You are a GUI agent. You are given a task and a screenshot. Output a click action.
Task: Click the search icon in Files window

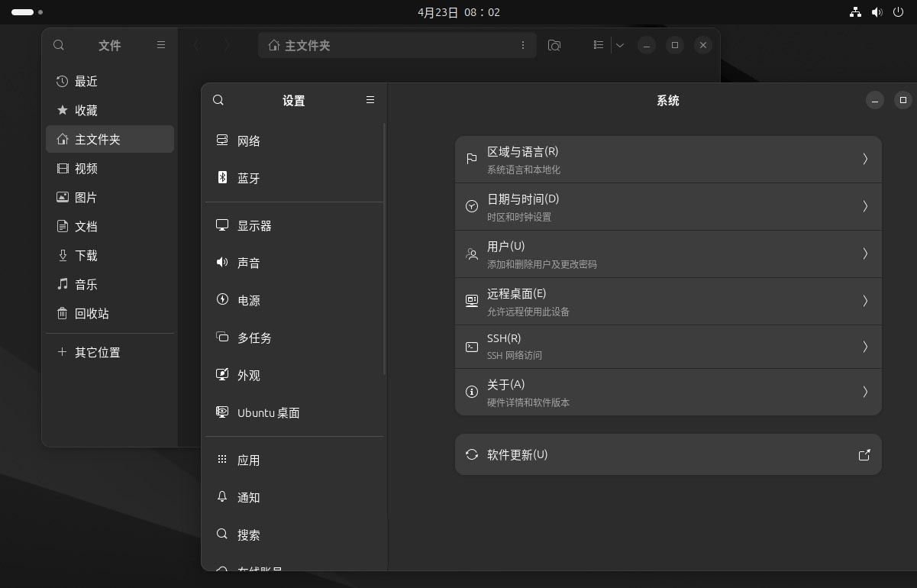pos(59,45)
